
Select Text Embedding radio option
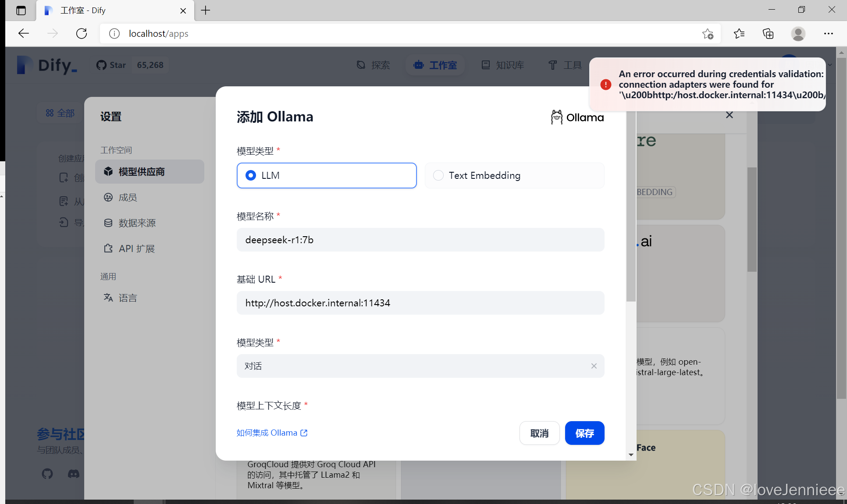click(438, 176)
